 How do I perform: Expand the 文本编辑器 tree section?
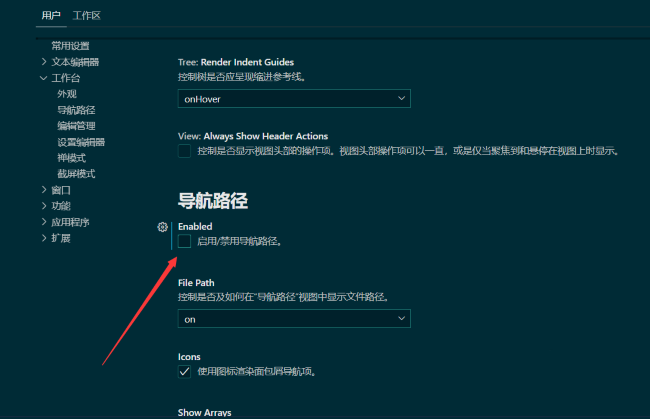(x=75, y=62)
